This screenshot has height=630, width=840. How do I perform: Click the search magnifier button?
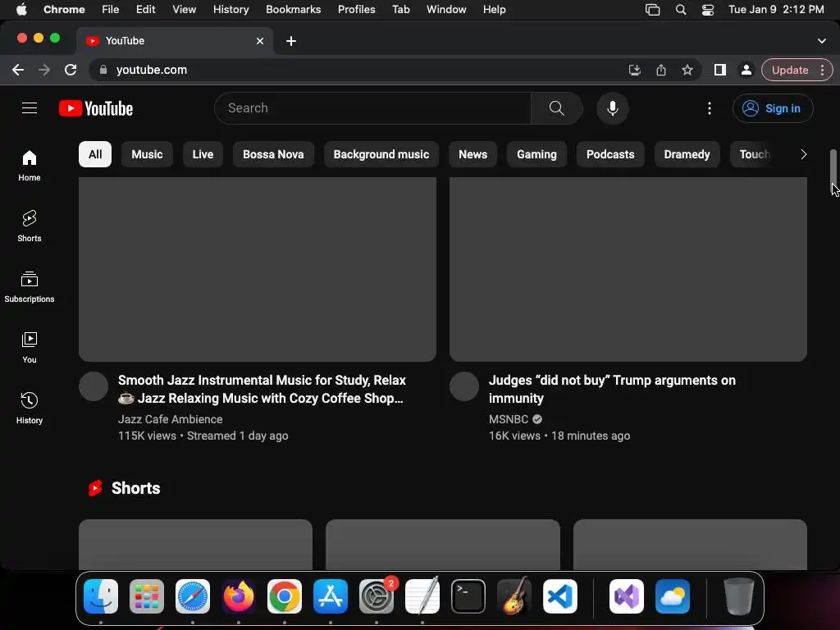[557, 108]
